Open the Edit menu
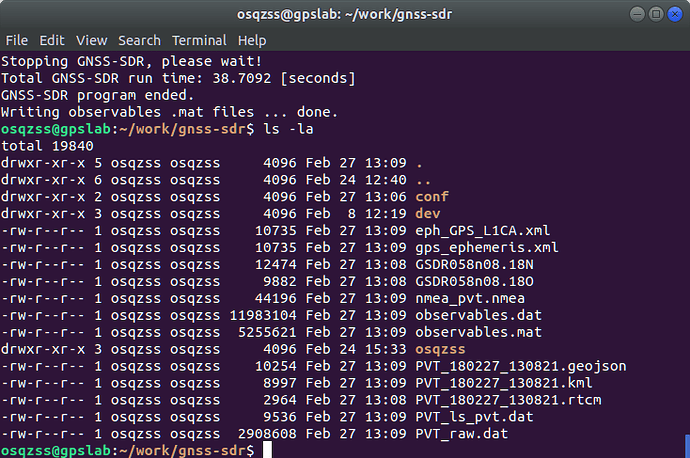The height and width of the screenshot is (458, 690). [x=52, y=40]
